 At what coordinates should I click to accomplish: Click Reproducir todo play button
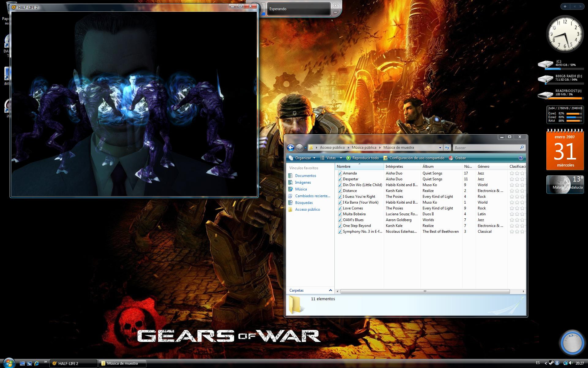tap(363, 158)
